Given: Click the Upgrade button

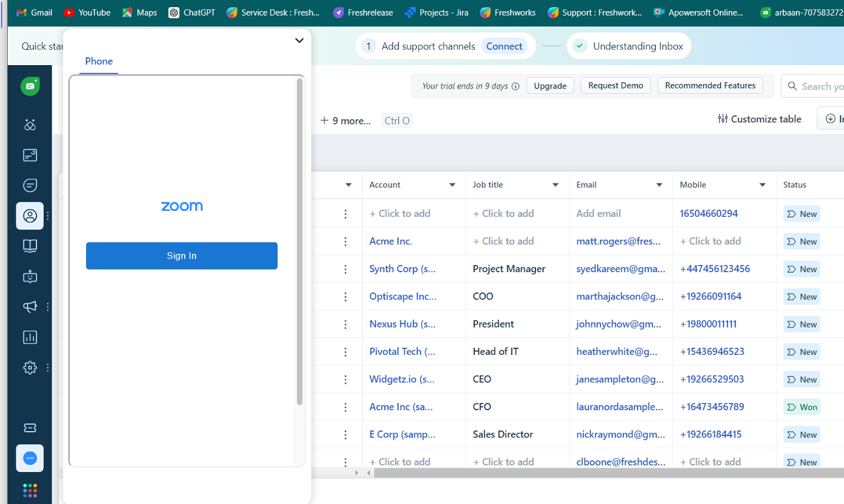Looking at the screenshot, I should tap(550, 86).
